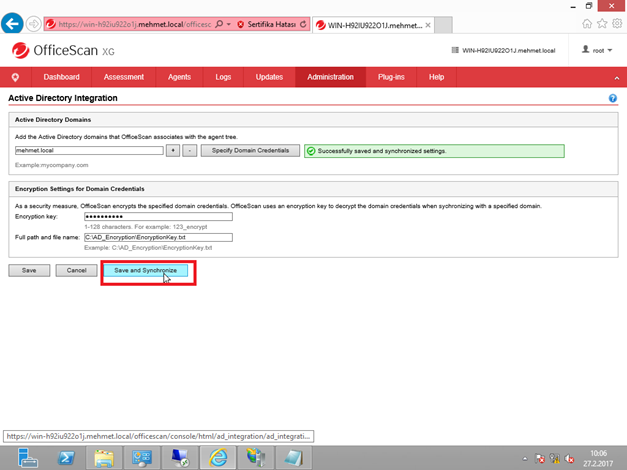The width and height of the screenshot is (627, 470).
Task: Switch to Internet Explorer in the taskbar
Action: tap(218, 458)
